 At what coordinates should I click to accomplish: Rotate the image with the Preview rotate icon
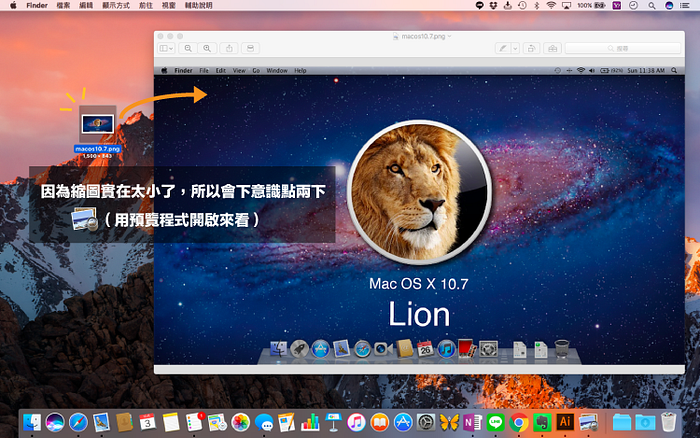coord(531,48)
